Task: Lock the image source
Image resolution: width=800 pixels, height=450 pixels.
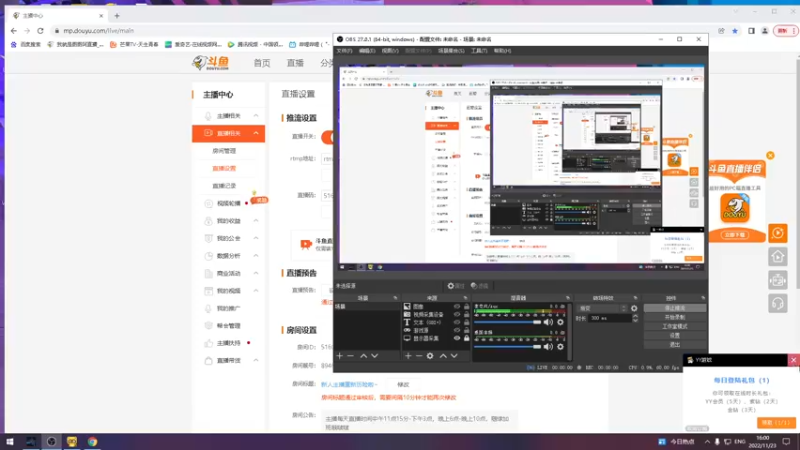Action: pos(466,307)
